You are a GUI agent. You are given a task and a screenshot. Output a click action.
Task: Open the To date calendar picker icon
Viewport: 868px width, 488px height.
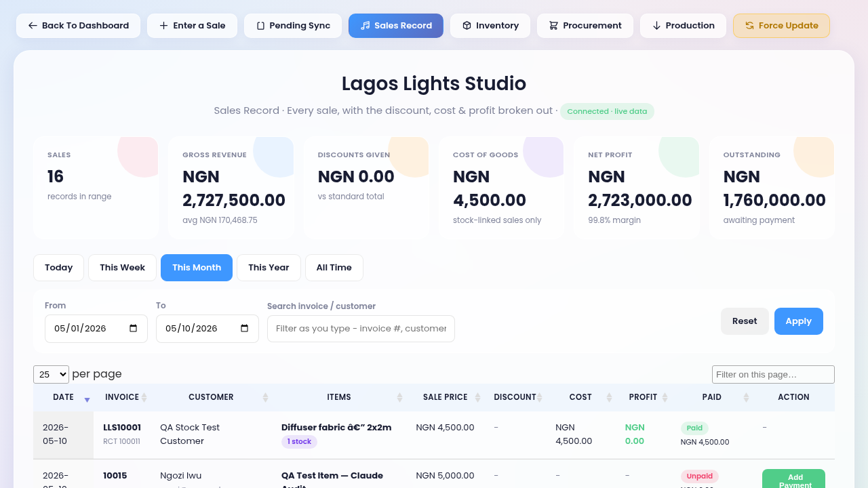244,329
